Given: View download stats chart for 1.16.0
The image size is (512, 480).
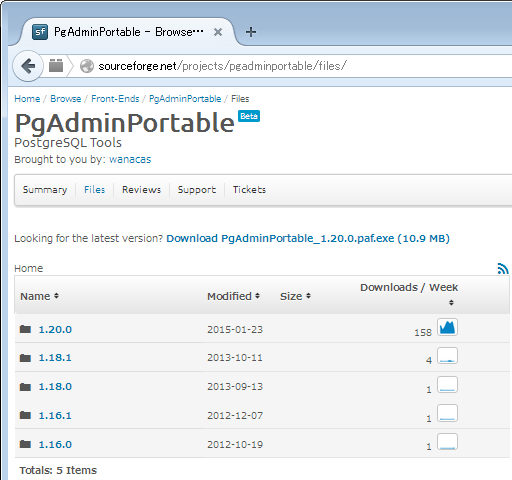Looking at the screenshot, I should tap(447, 442).
